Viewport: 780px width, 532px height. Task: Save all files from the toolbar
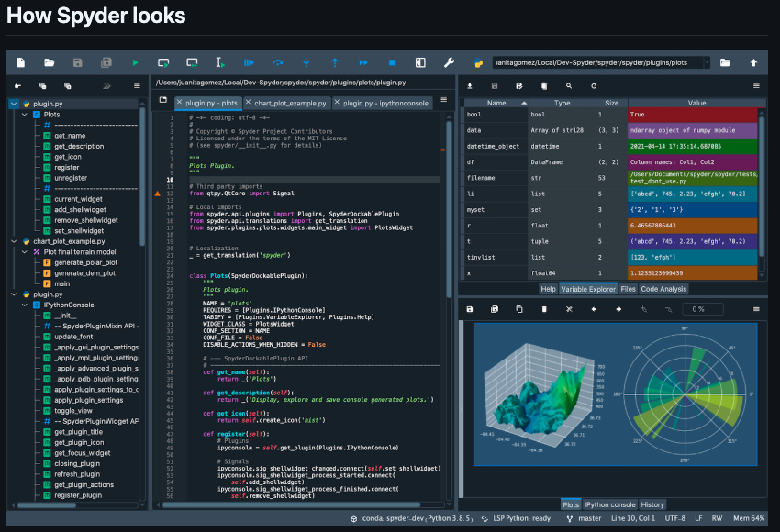(x=106, y=62)
